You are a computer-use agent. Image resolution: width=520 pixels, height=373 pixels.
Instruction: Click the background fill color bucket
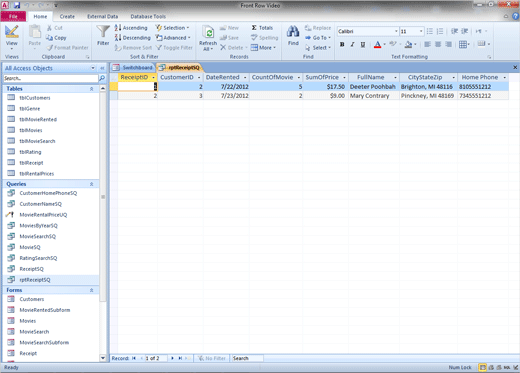coord(408,44)
